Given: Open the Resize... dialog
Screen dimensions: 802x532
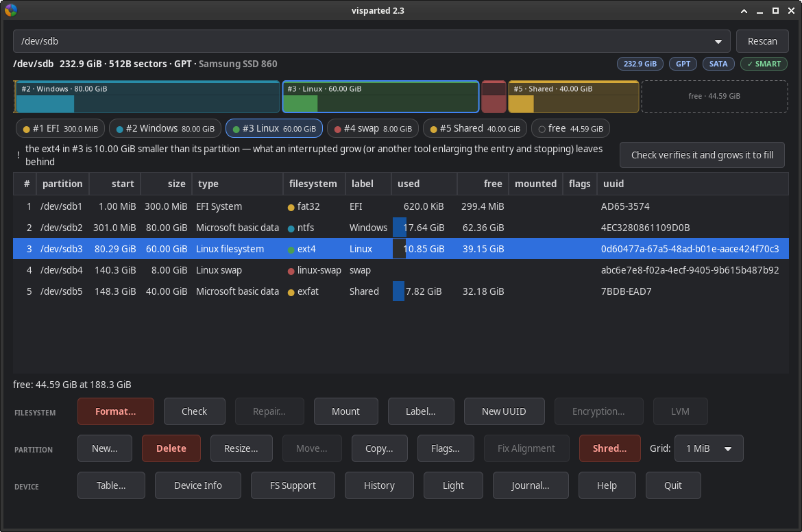Looking at the screenshot, I should [x=241, y=448].
